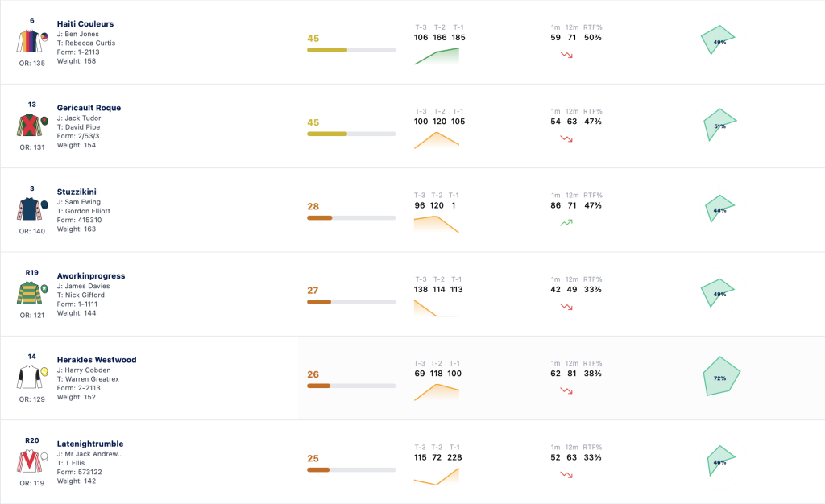The width and height of the screenshot is (825, 504).
Task: Click Haiti Couleurs jockey silks icon
Action: coord(32,41)
